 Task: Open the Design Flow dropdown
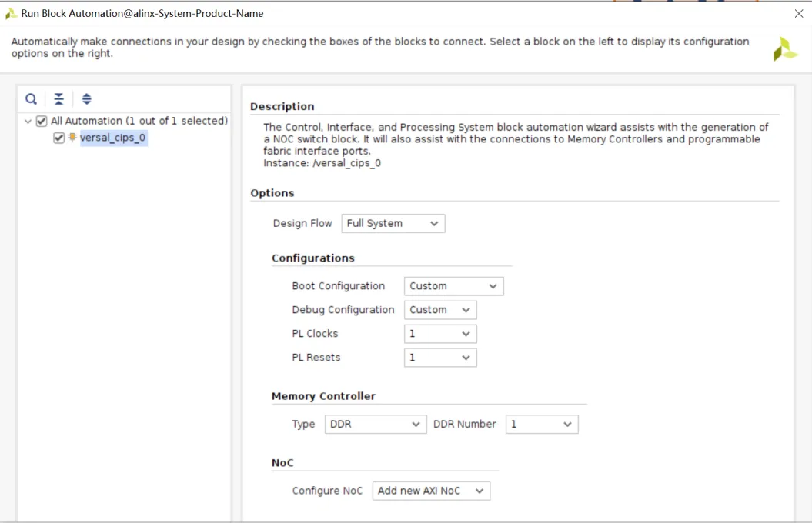[x=393, y=223]
